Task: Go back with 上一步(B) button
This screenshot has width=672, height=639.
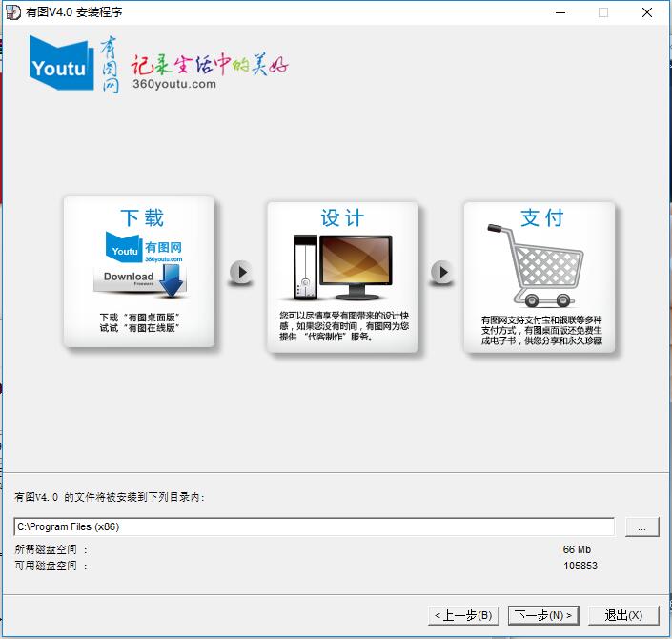Action: coord(463,615)
